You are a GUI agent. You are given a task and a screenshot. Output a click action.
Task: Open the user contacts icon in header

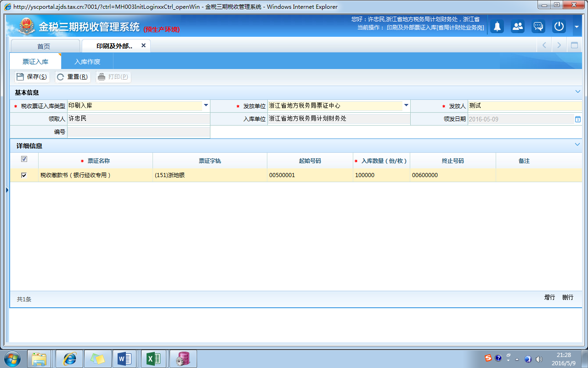[x=518, y=26]
